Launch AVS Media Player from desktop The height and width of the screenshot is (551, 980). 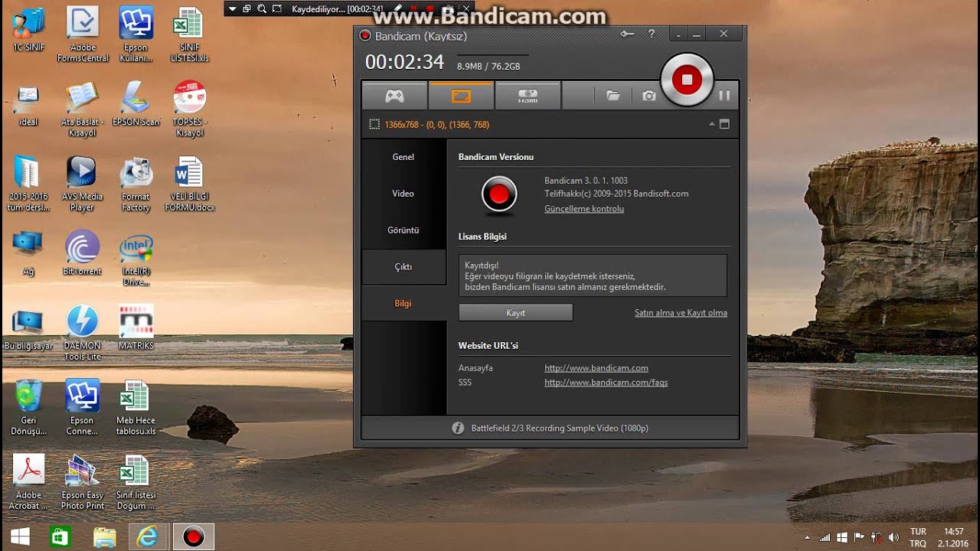coord(82,184)
